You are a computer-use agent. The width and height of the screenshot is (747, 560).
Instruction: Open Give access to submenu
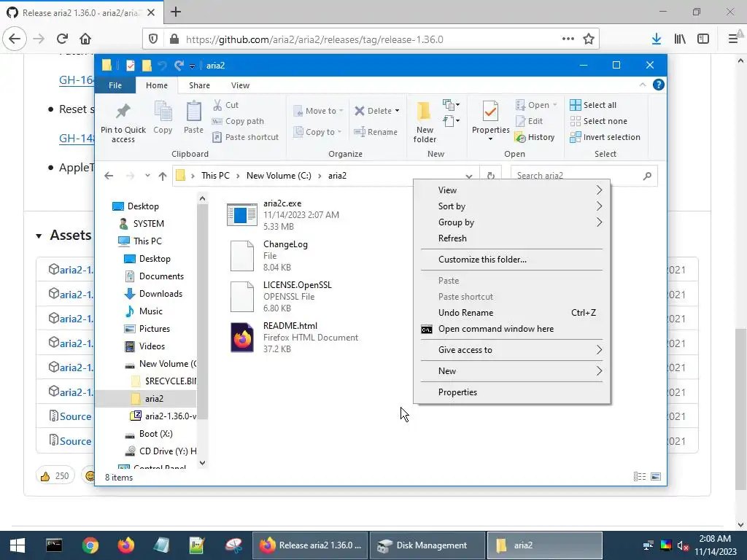coord(511,350)
